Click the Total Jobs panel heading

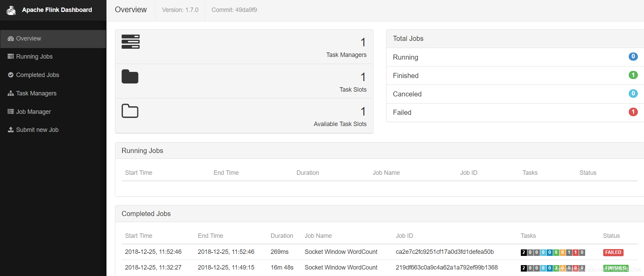(408, 39)
